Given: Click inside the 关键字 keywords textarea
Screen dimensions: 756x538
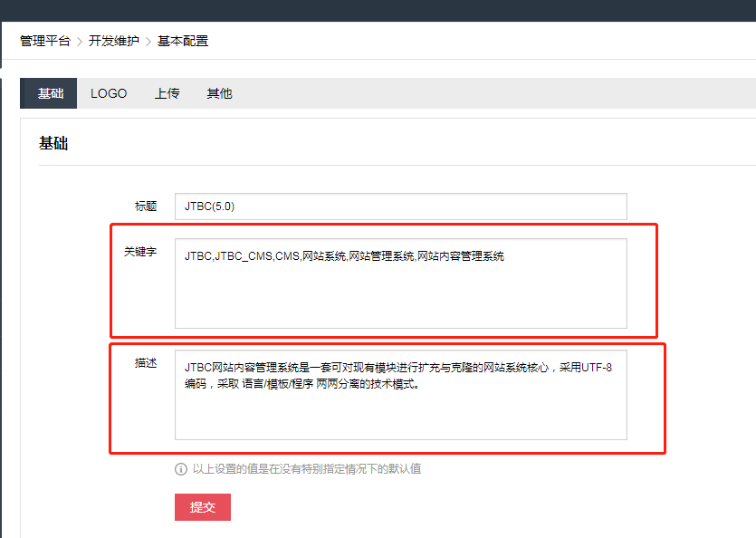Looking at the screenshot, I should click(401, 283).
